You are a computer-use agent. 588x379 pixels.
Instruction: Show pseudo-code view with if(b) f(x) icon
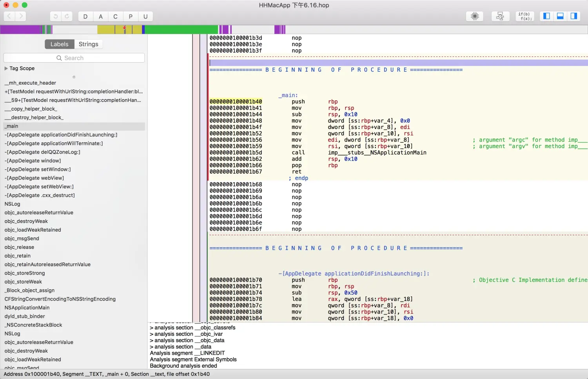[x=525, y=16]
